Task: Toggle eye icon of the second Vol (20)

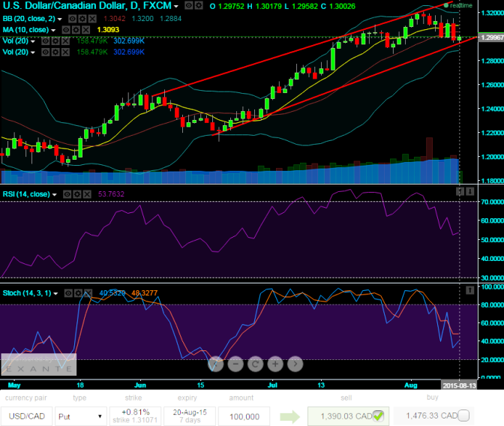Action: (x=46, y=52)
